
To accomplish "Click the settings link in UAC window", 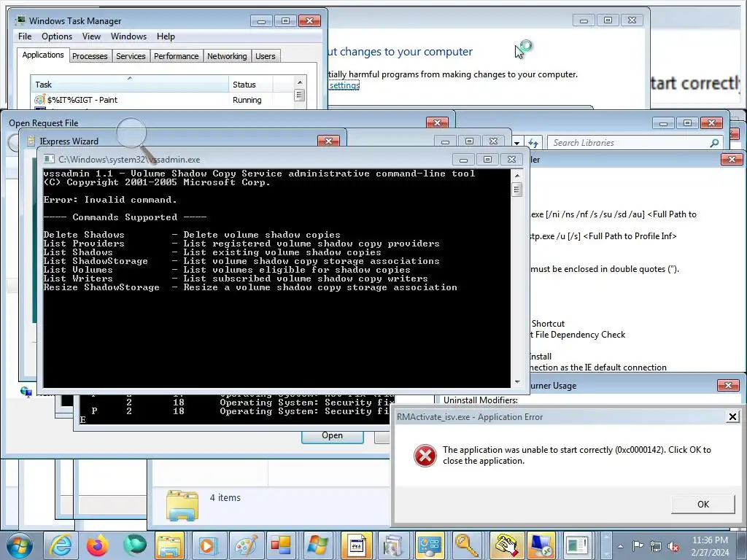I will pyautogui.click(x=344, y=85).
